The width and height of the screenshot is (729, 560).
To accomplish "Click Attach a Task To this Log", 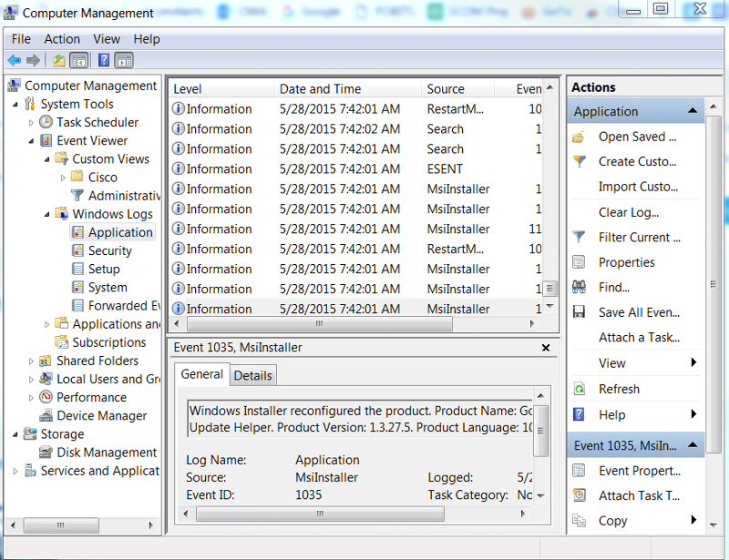I will 639,337.
